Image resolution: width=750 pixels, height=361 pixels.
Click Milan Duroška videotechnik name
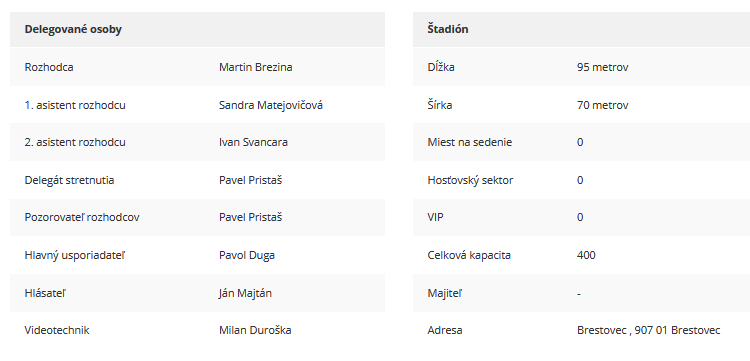pyautogui.click(x=255, y=330)
